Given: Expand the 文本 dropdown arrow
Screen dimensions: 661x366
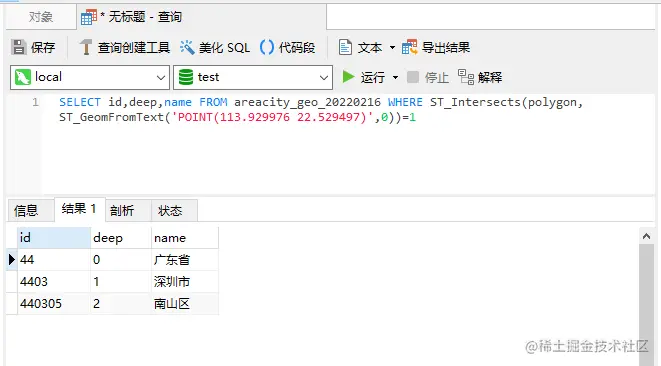Looking at the screenshot, I should coord(392,47).
